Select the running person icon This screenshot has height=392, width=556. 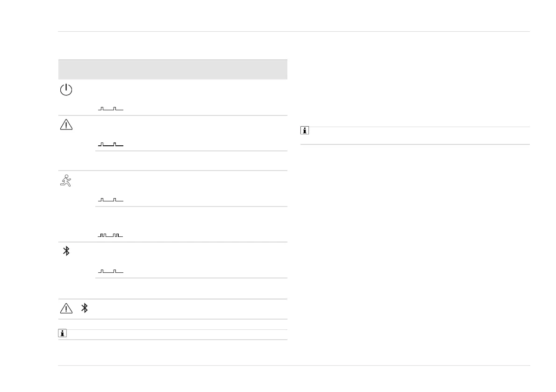(x=66, y=180)
